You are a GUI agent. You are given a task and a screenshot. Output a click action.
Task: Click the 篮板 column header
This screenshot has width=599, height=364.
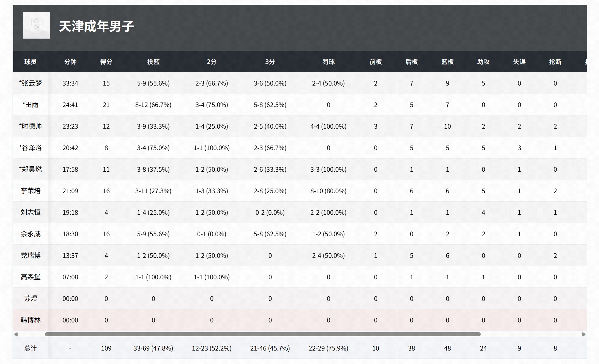(447, 62)
